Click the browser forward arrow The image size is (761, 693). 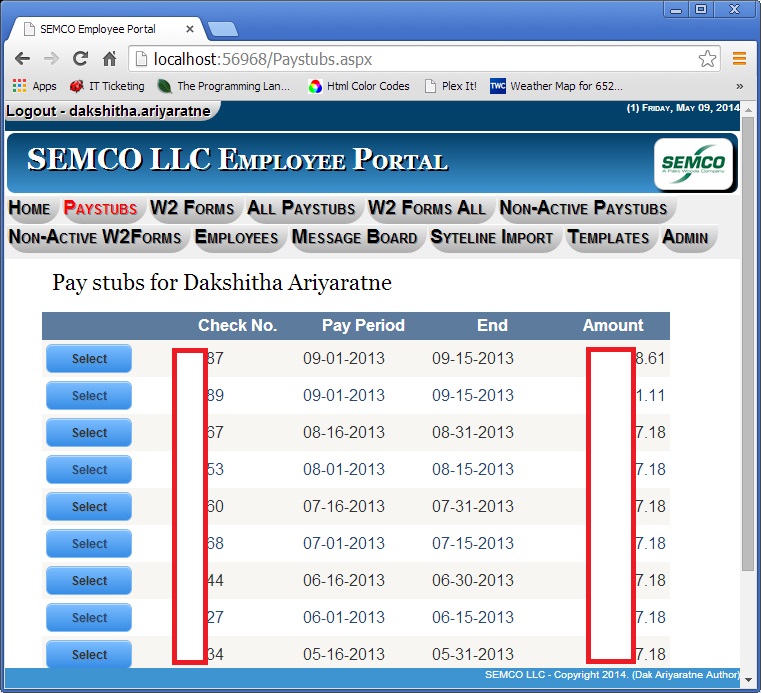click(x=51, y=59)
